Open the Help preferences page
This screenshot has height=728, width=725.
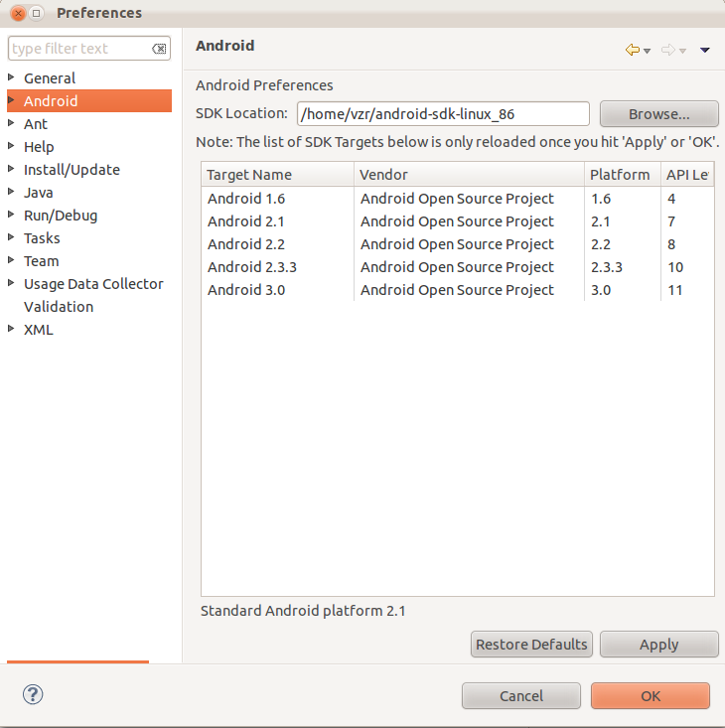coord(39,147)
